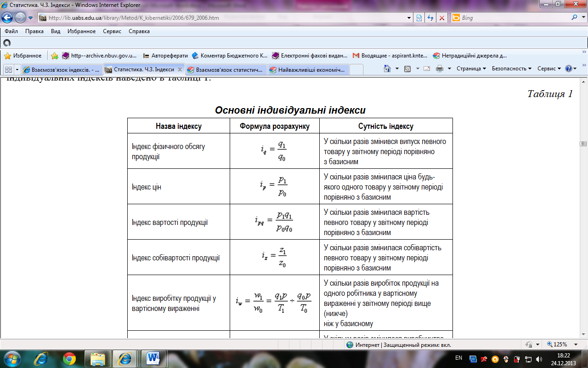
Task: Open the Сервис command bar dropdown
Action: [x=549, y=69]
